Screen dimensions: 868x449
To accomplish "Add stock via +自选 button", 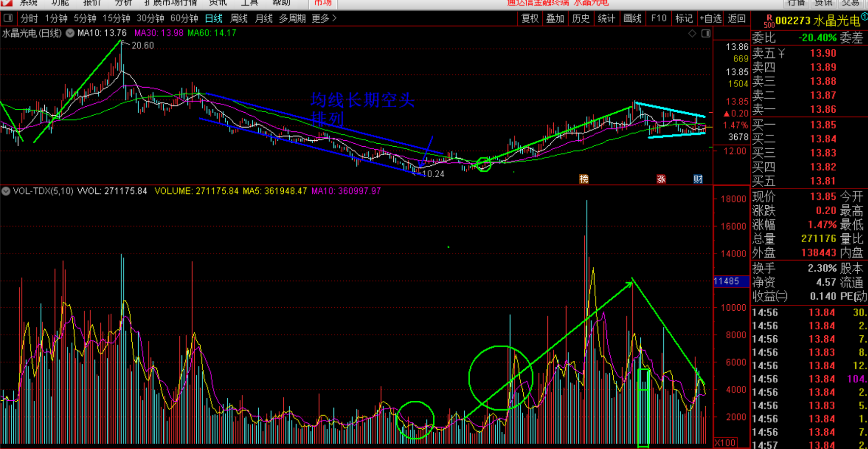I will pyautogui.click(x=711, y=19).
